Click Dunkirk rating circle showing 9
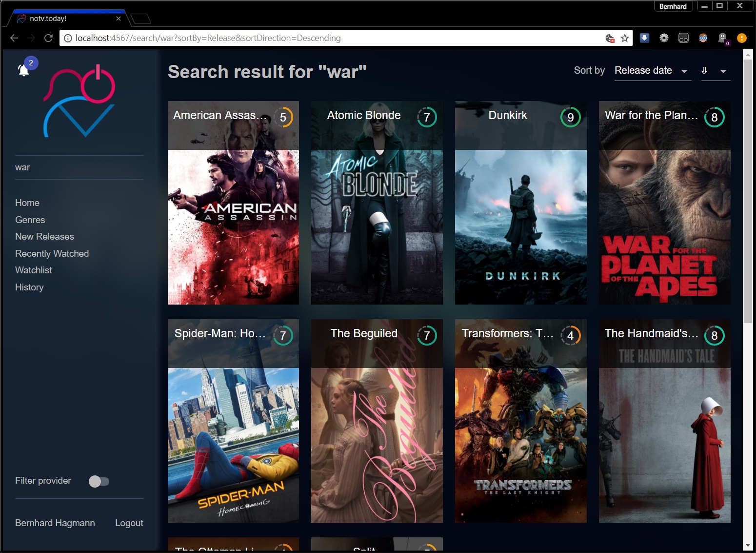Image resolution: width=756 pixels, height=553 pixels. 570,117
